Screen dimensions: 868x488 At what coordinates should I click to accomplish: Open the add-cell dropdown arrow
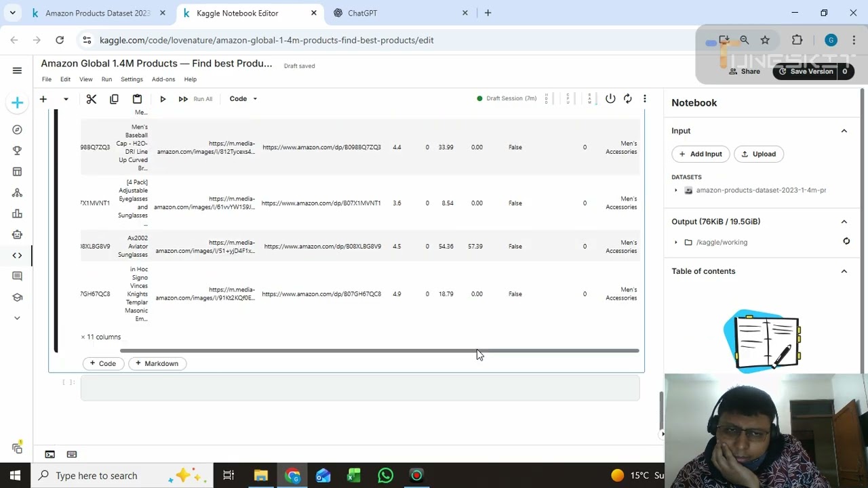[66, 99]
